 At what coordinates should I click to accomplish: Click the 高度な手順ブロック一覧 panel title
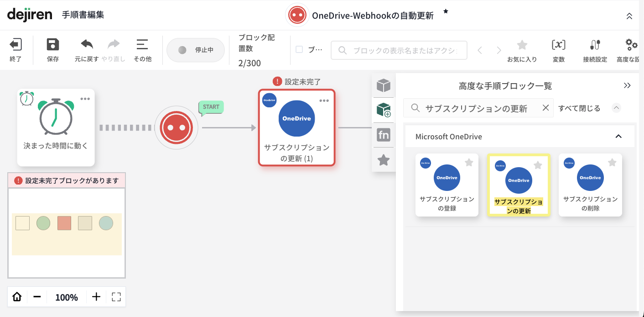click(x=505, y=86)
